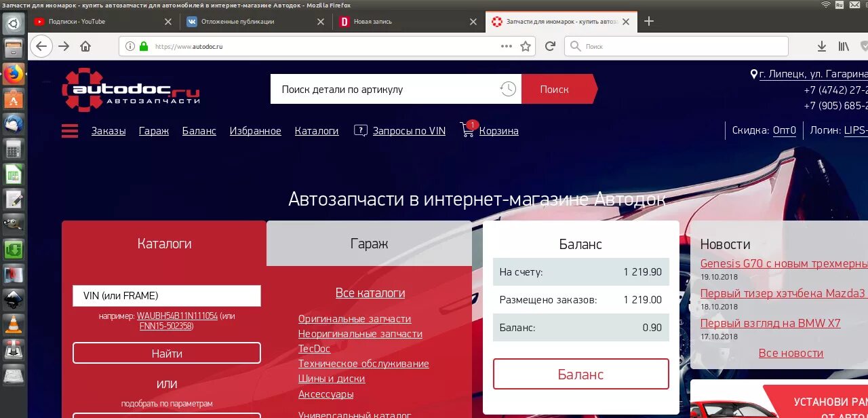Launch Thunderbird mail from launcher
Viewport: 868px width, 418px height.
[x=14, y=124]
